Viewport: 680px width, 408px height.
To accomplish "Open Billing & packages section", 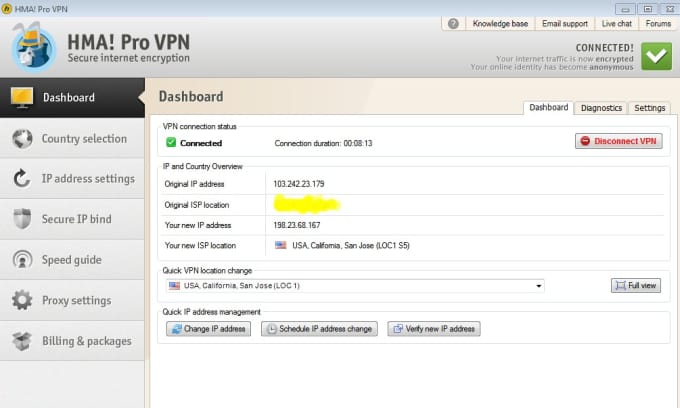I will 72,341.
